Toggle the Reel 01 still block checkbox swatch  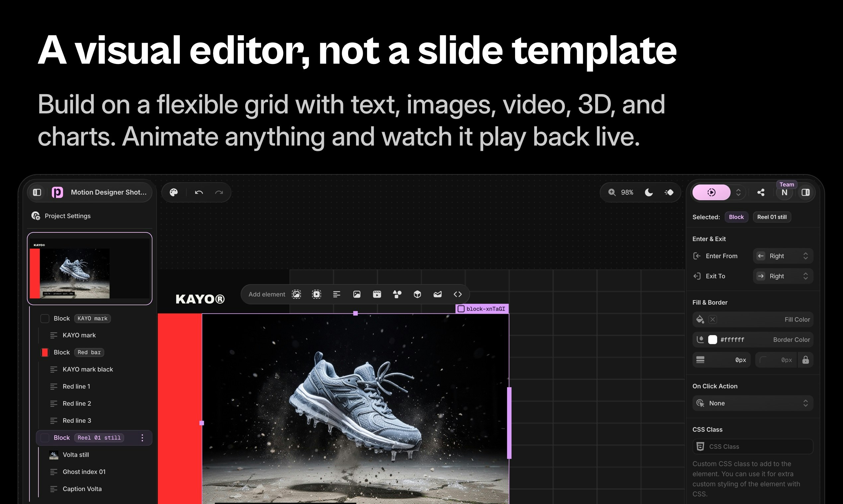[x=45, y=438]
